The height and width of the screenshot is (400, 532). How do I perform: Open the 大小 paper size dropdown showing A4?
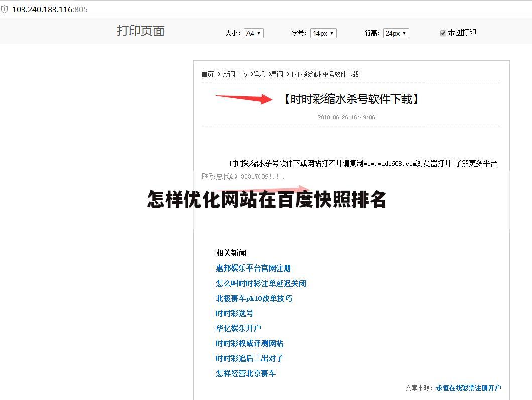click(253, 32)
